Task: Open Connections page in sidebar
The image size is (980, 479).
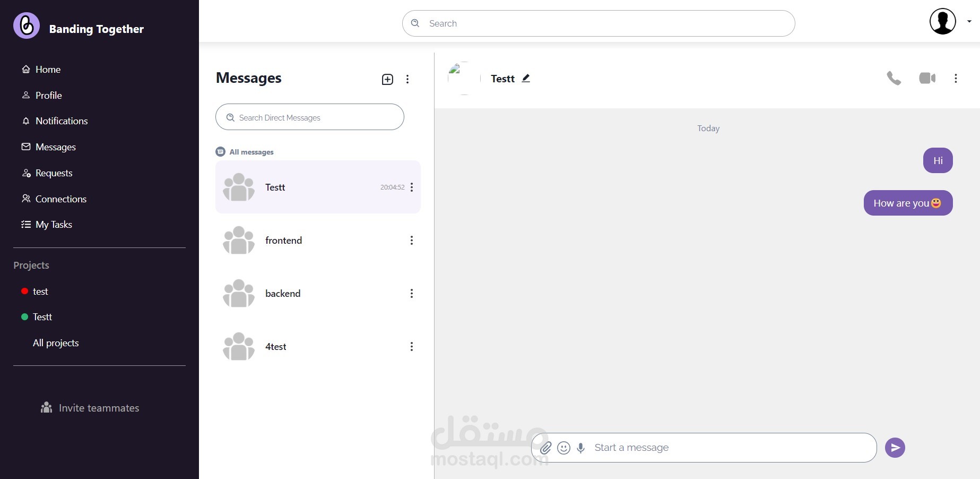Action: point(60,199)
